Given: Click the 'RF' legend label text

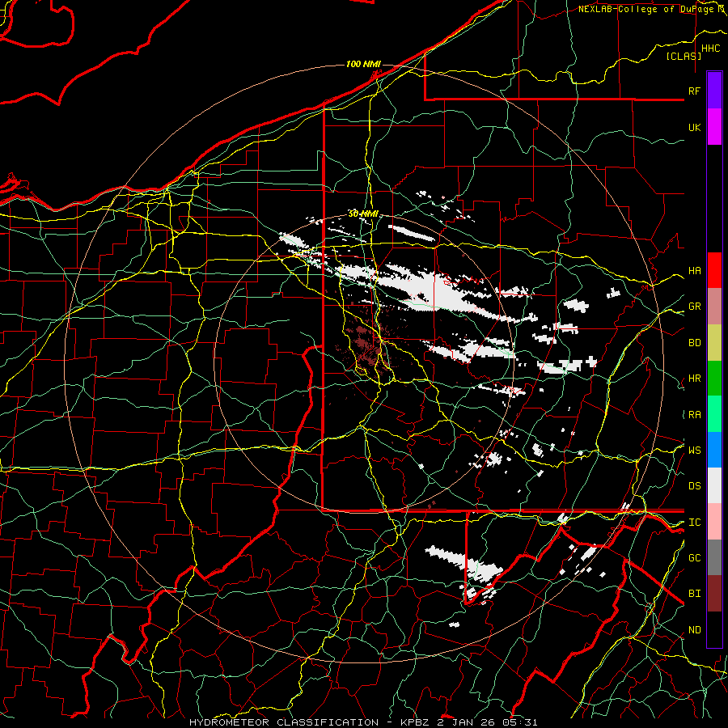Looking at the screenshot, I should (694, 91).
